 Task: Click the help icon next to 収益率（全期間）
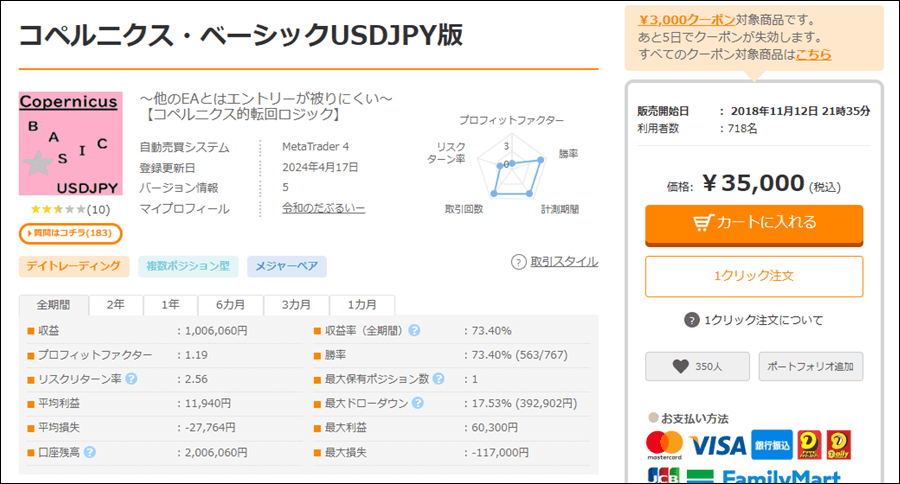click(414, 331)
